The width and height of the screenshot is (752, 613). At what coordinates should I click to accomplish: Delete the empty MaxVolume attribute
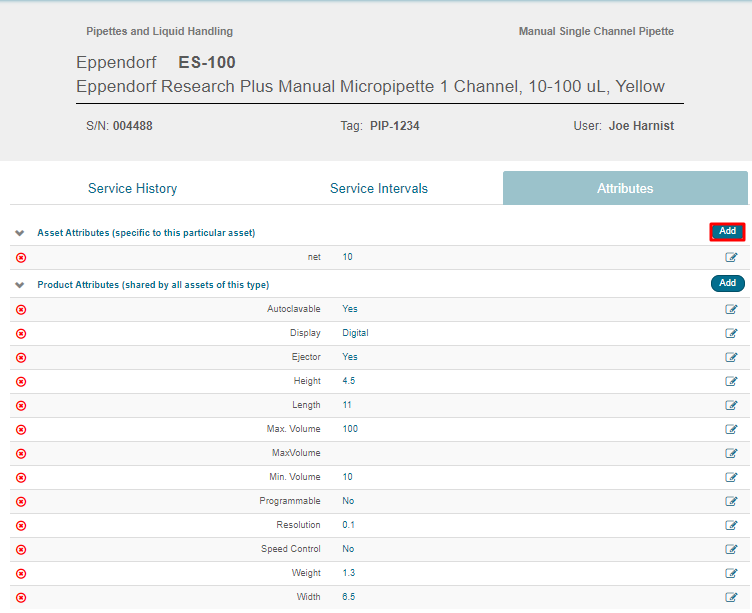[x=21, y=453]
